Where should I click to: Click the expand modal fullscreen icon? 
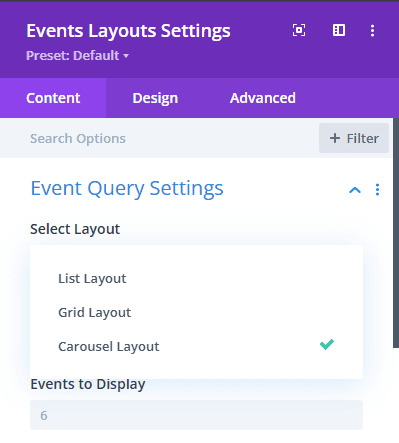click(x=299, y=30)
